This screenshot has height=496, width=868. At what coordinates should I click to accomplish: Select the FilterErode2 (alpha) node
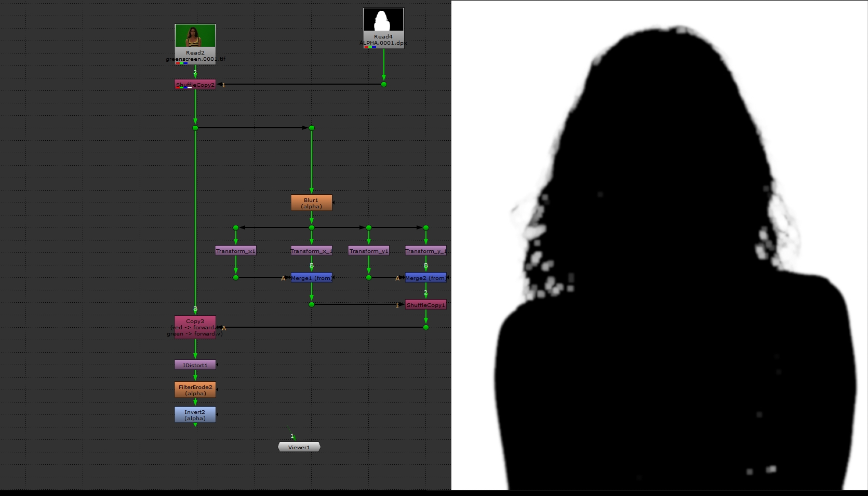tap(195, 390)
